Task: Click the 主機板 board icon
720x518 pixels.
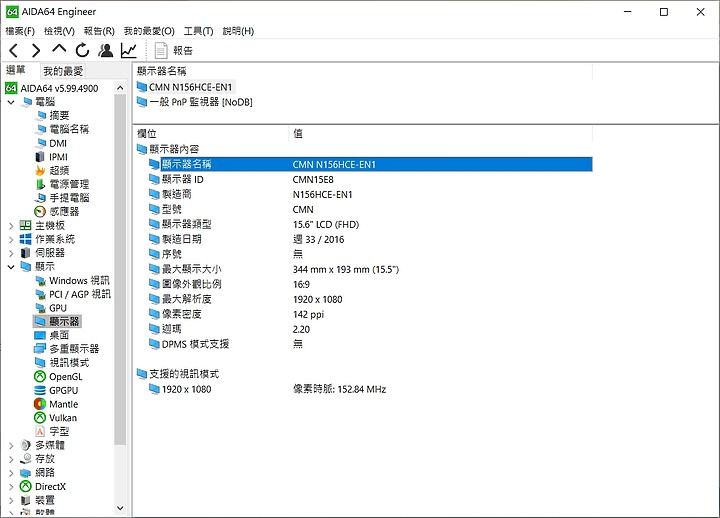Action: (26, 225)
